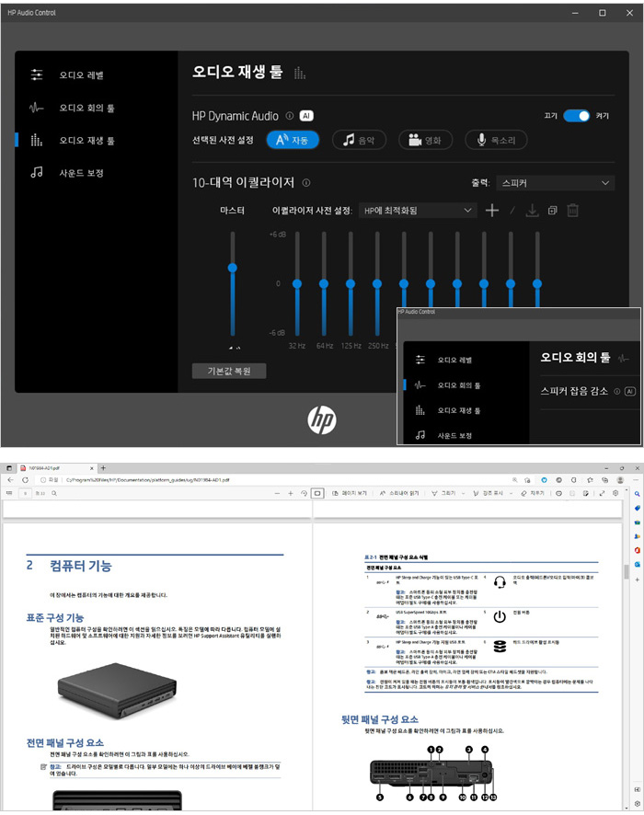Screen dimensions: 644x815
Task: Select the IND1984-AD1.pdf browser tab
Action: pyautogui.click(x=56, y=468)
